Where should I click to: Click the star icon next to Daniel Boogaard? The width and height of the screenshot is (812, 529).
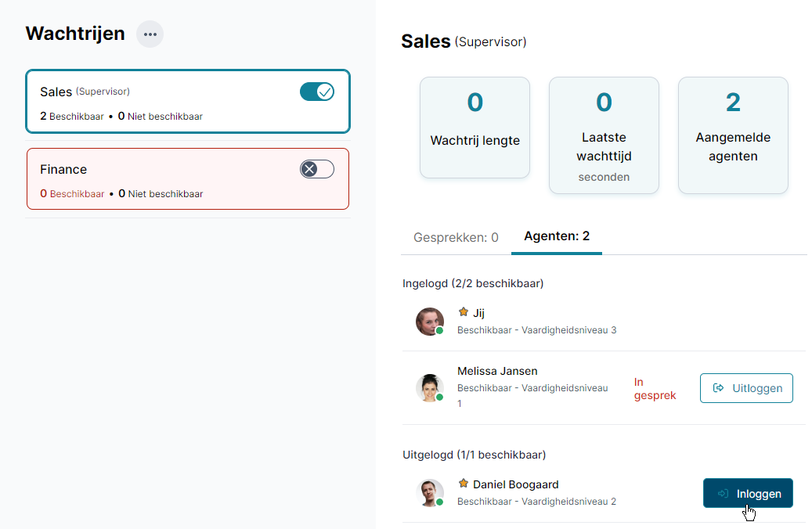point(464,484)
